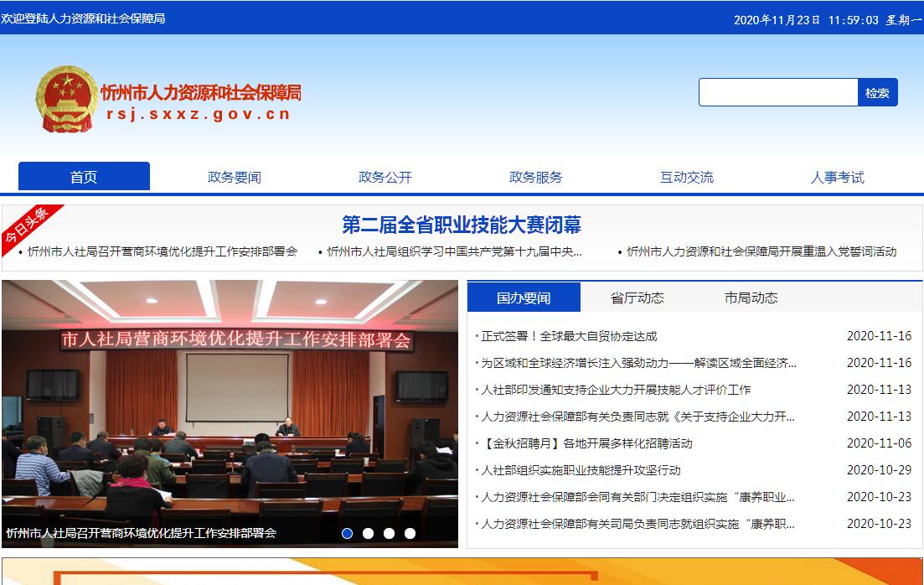Open headline 第二届全省职业技能大赛闭幕
Viewport: 924px width, 585px height.
462,225
